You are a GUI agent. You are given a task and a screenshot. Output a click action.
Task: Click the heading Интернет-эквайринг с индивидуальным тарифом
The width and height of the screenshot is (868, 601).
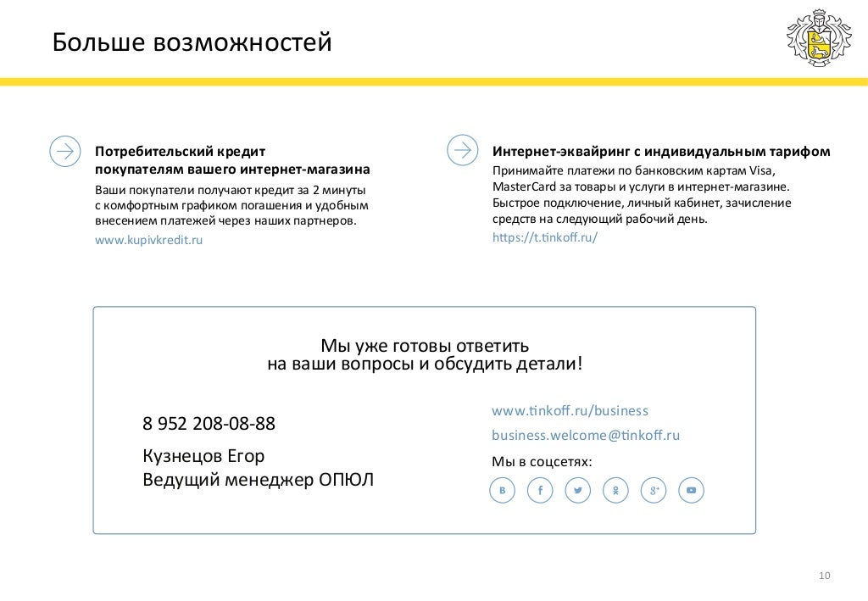(x=661, y=151)
